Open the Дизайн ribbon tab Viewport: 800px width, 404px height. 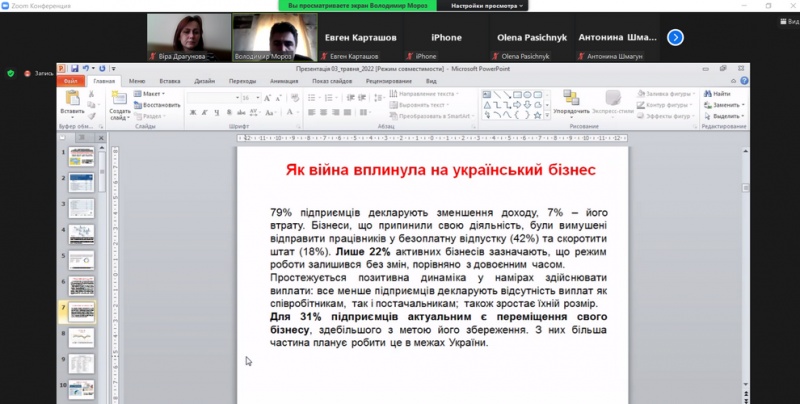204,80
